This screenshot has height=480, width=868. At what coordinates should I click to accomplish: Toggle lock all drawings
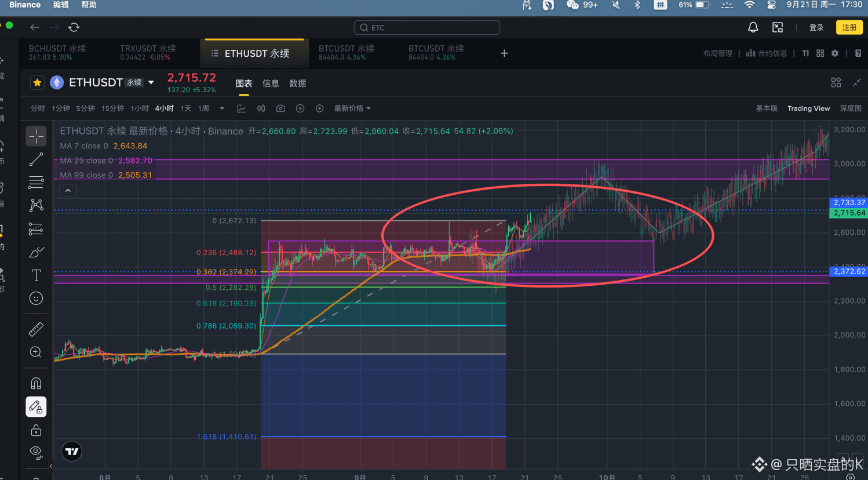click(36, 430)
